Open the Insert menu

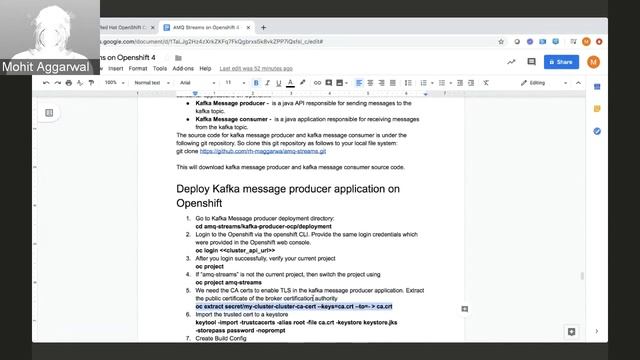coord(116,69)
